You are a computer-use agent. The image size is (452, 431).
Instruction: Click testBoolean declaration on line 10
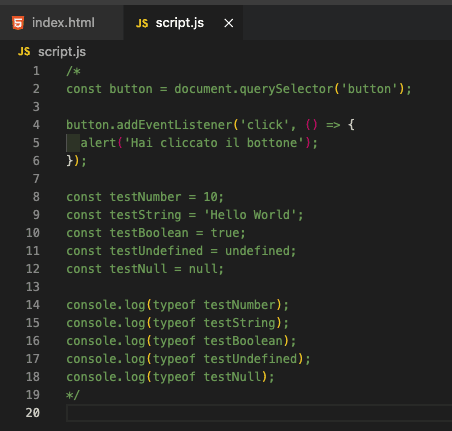pos(149,233)
